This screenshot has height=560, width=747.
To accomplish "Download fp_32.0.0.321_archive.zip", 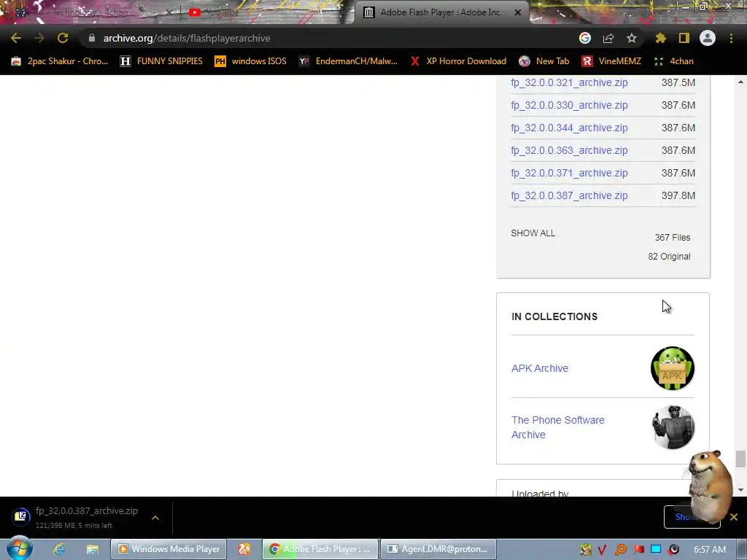I will (x=569, y=82).
